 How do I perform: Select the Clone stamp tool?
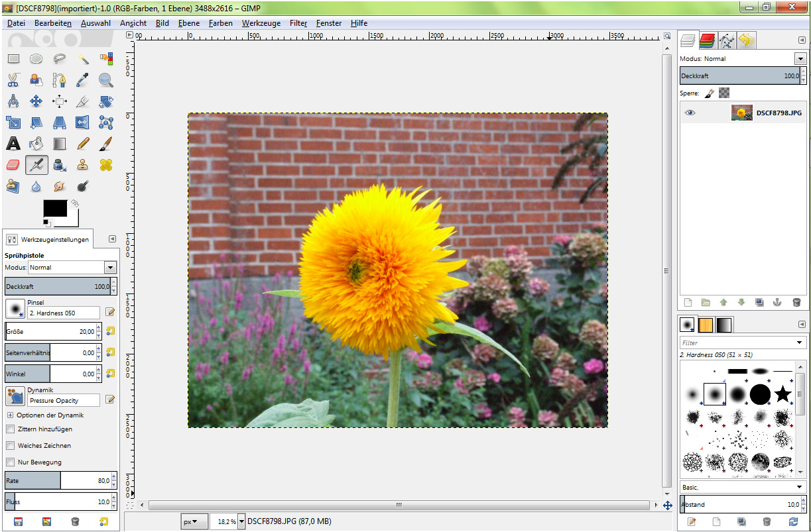pyautogui.click(x=82, y=164)
